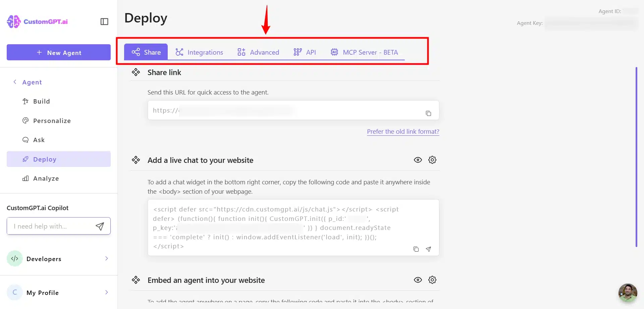This screenshot has width=644, height=309.
Task: Expand the My Profile chevron
Action: pos(107,292)
